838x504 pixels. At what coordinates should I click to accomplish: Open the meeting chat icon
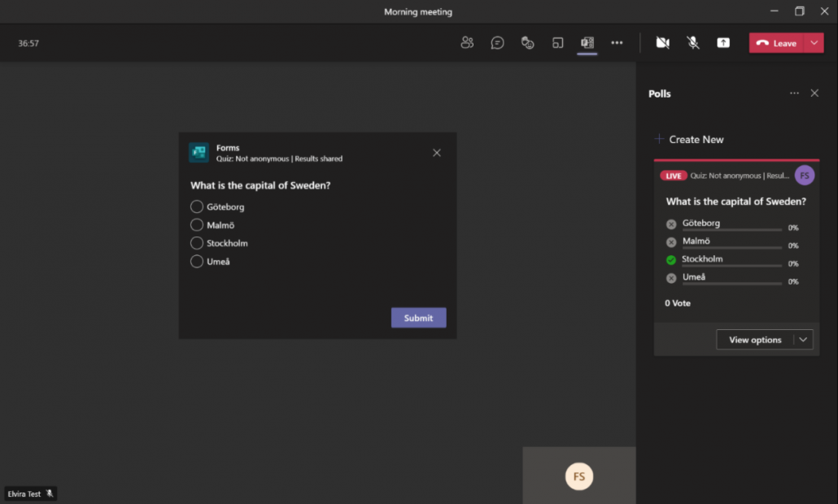point(497,43)
